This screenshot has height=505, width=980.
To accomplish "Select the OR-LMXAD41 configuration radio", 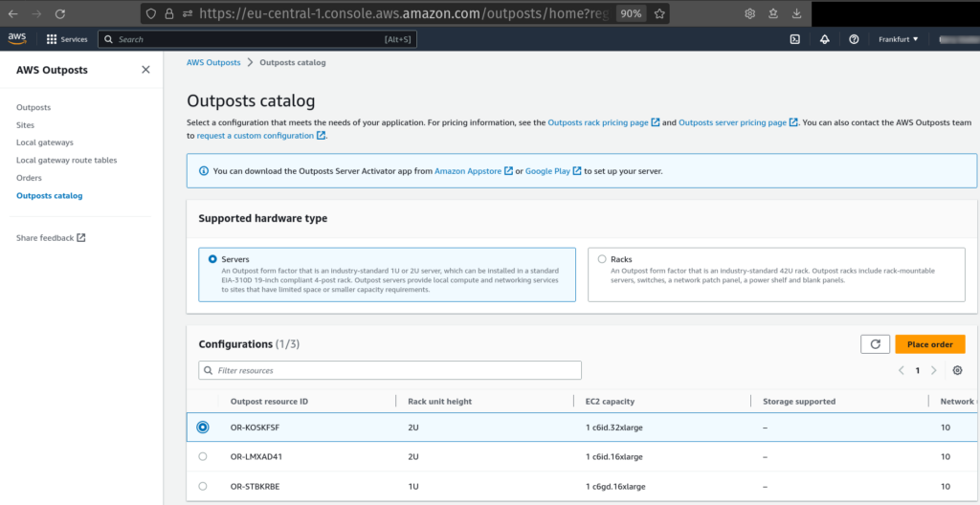I will [203, 457].
